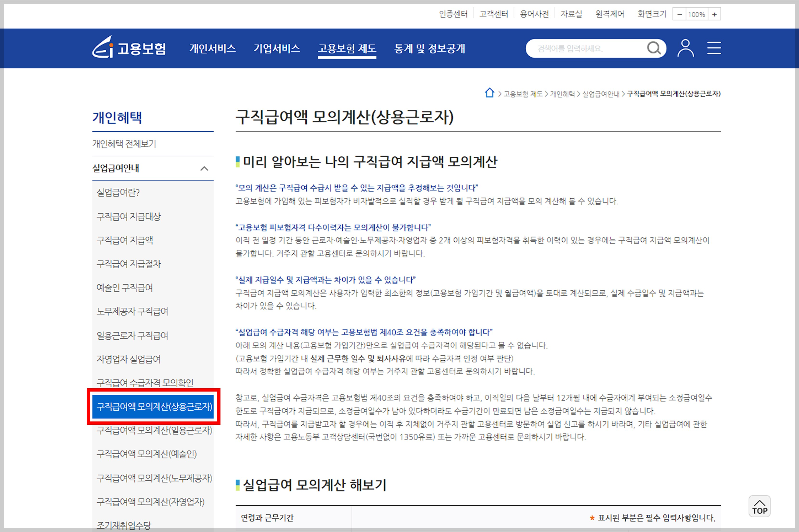This screenshot has height=532, width=799.
Task: Select 예술인 구직급여 in sidebar
Action: pyautogui.click(x=125, y=288)
